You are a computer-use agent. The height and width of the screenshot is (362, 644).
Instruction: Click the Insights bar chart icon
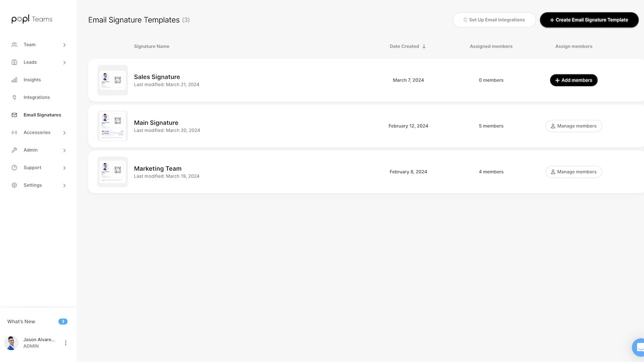(14, 80)
